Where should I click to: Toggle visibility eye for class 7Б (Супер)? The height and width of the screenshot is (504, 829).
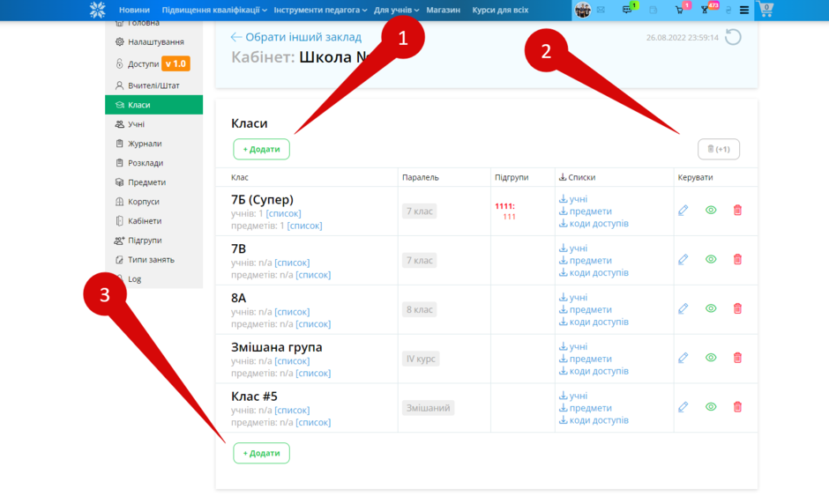[x=711, y=211]
